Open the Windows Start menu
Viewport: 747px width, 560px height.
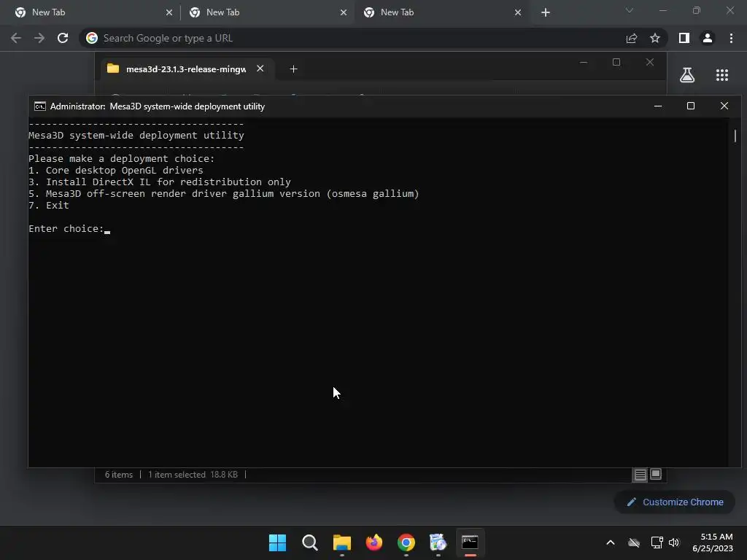(x=277, y=542)
